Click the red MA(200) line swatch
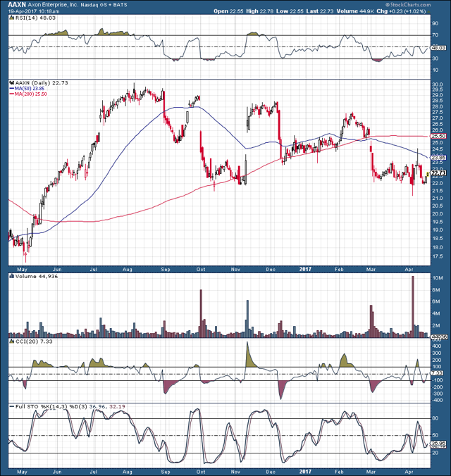Viewport: 451px width, 476px height. click(x=12, y=94)
